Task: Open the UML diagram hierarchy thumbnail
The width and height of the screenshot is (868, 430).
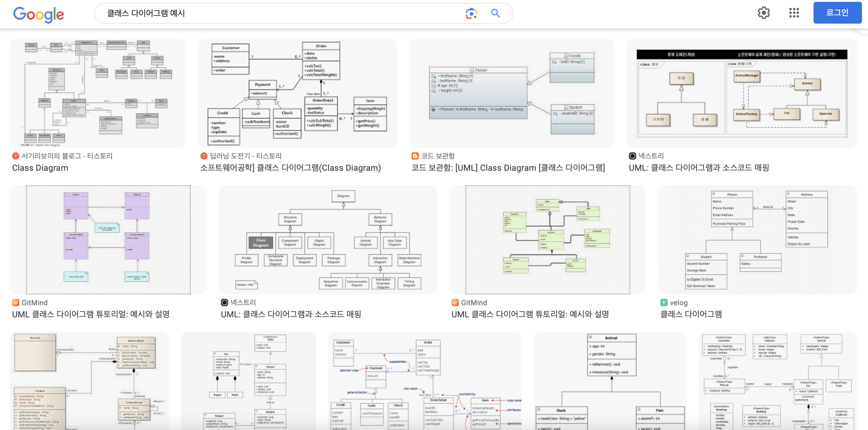Action: (x=327, y=240)
